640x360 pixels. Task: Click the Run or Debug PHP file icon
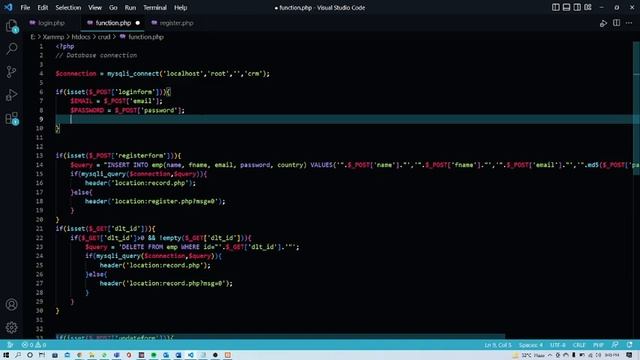(x=603, y=23)
